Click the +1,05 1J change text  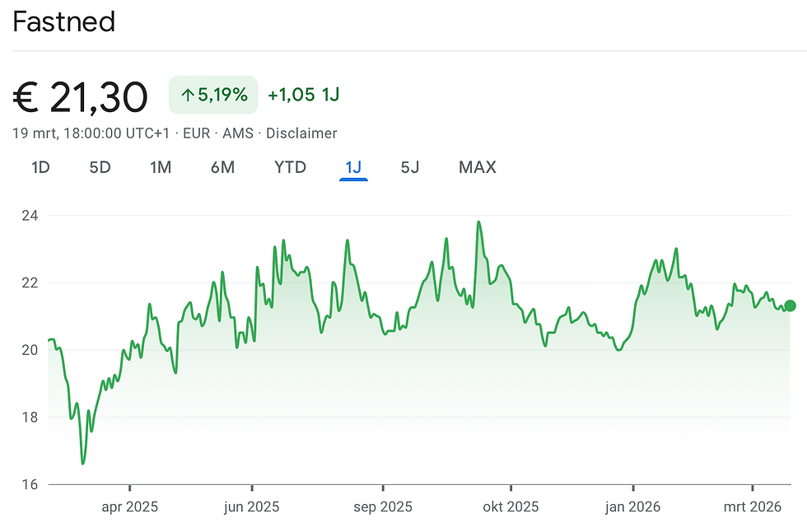pyautogui.click(x=304, y=95)
